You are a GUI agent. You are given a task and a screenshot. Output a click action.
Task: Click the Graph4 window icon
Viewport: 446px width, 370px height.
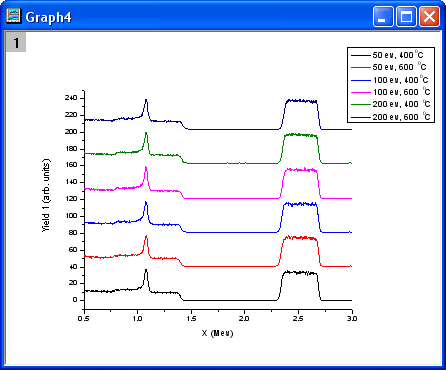click(x=14, y=16)
